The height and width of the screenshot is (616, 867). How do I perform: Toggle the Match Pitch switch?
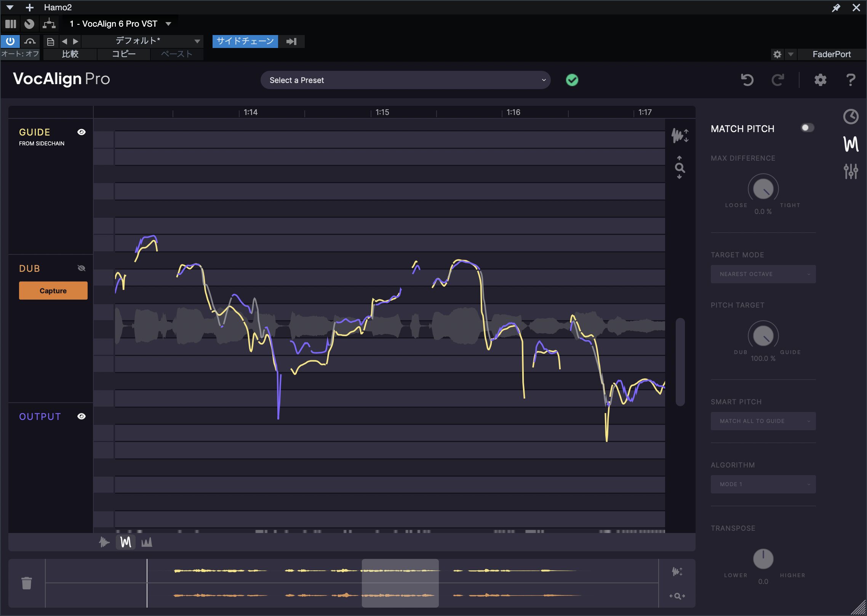807,128
